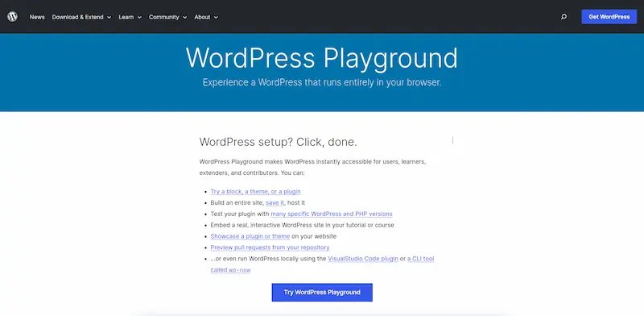Expand the Community dropdown menu
The height and width of the screenshot is (316, 644).
pos(167,17)
